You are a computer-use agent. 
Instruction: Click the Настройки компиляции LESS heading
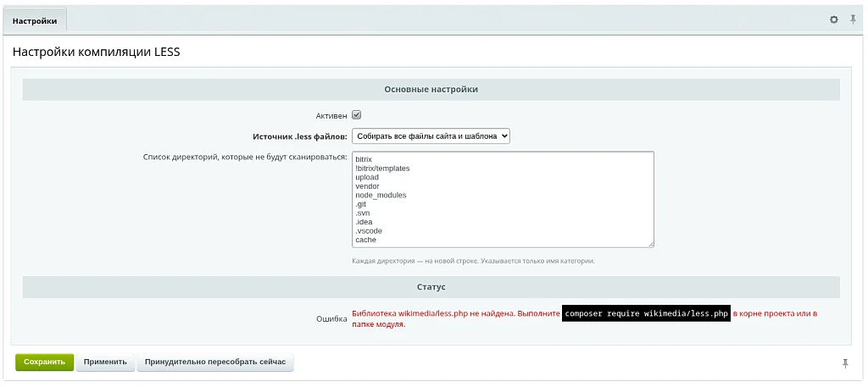pos(97,53)
